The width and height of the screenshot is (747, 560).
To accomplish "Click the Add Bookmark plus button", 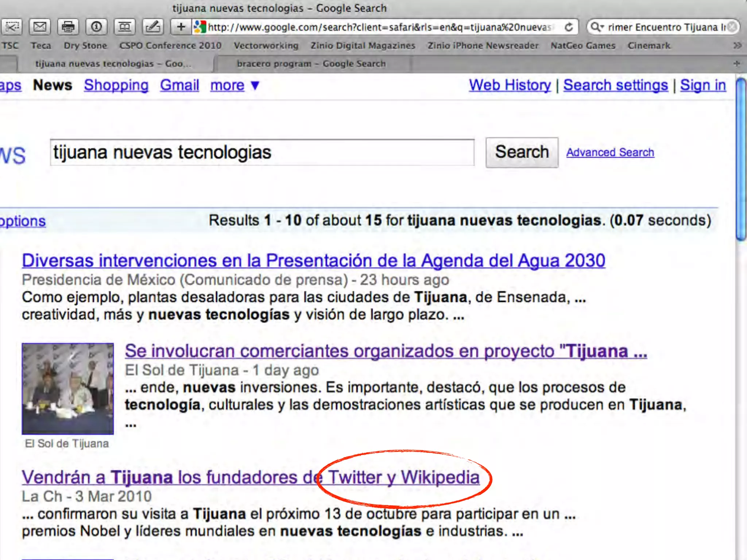I will [x=181, y=27].
